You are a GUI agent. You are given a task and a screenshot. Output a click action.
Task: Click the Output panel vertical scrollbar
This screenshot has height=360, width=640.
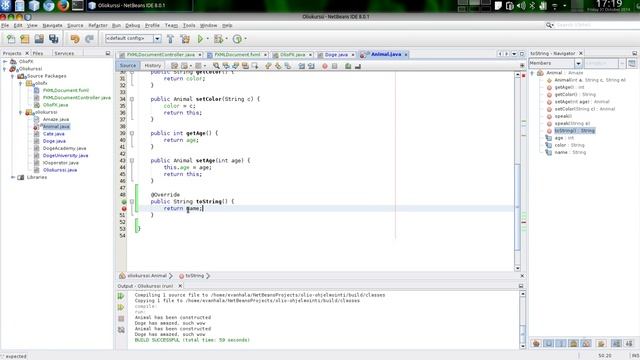[x=523, y=320]
